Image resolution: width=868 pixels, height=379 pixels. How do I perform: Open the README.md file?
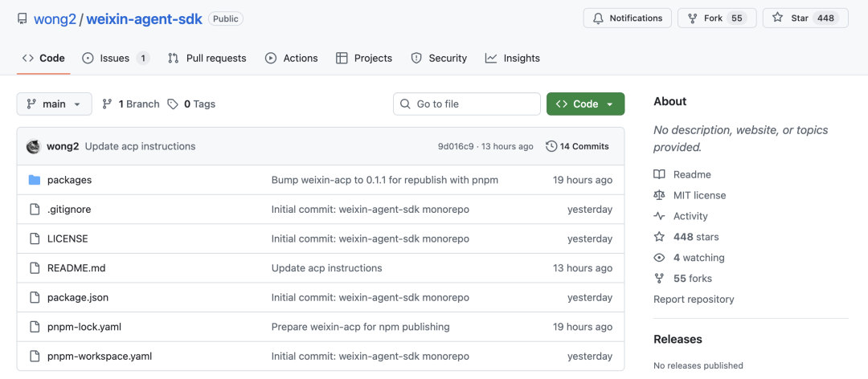tap(76, 268)
